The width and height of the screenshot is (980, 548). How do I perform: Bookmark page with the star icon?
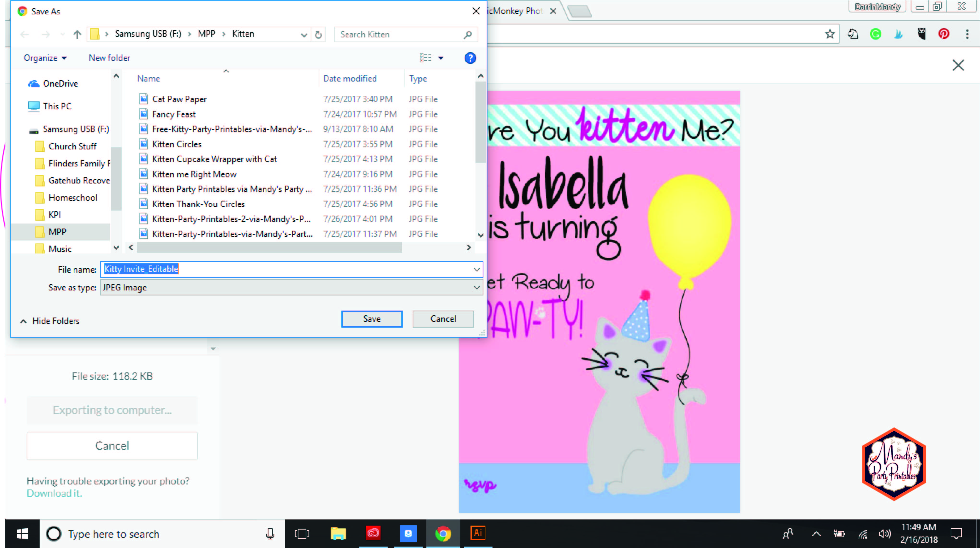pos(830,34)
